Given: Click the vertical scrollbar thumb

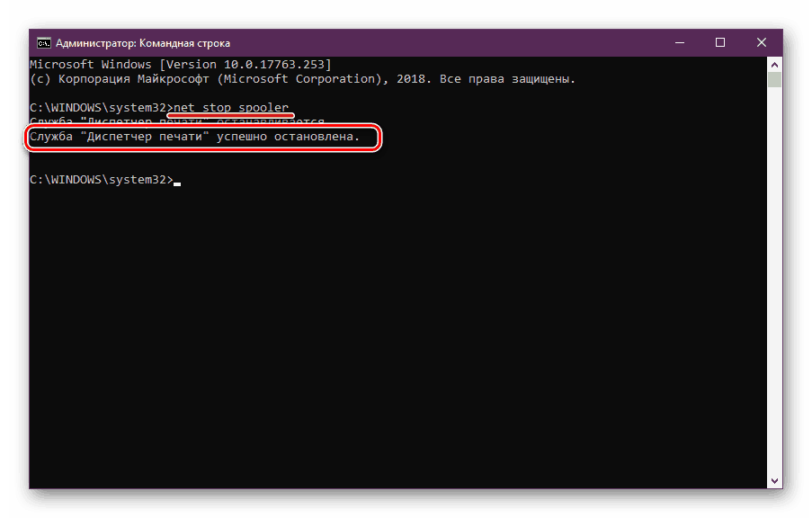Looking at the screenshot, I should point(774,80).
